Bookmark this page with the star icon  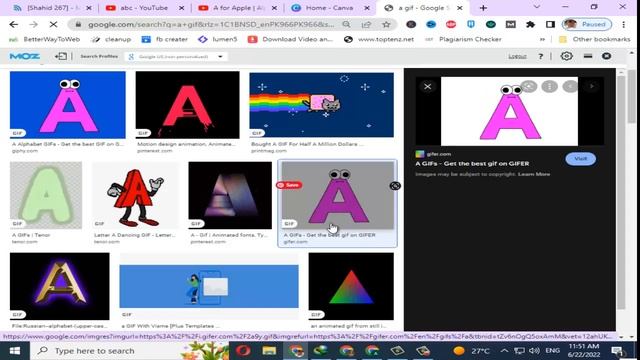coord(386,24)
